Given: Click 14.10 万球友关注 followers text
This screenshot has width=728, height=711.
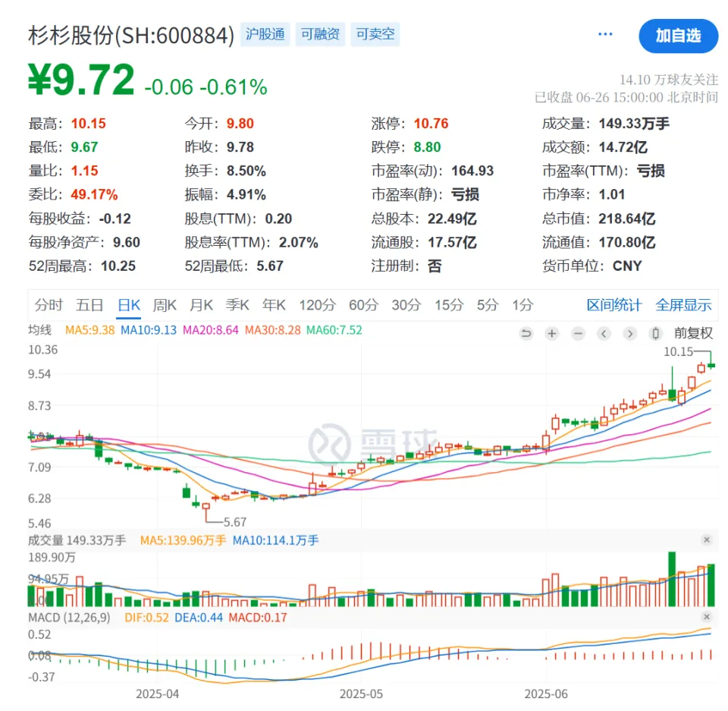Looking at the screenshot, I should [669, 80].
